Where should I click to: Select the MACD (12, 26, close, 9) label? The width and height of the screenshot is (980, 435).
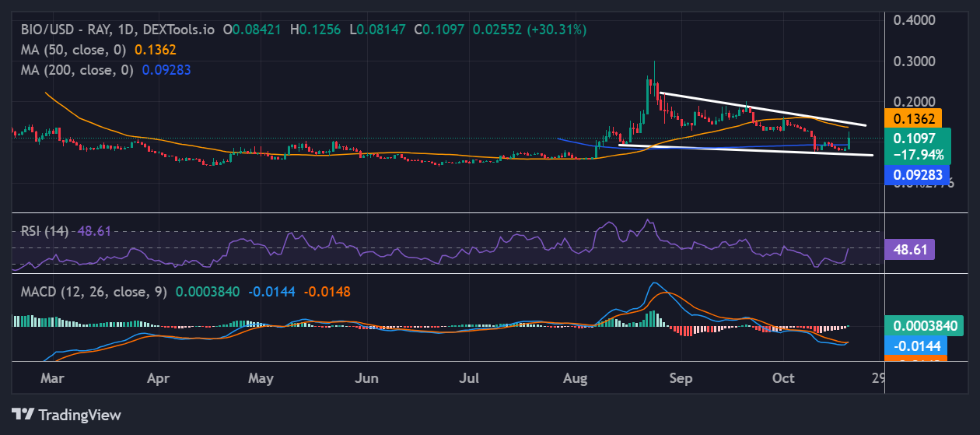click(93, 292)
